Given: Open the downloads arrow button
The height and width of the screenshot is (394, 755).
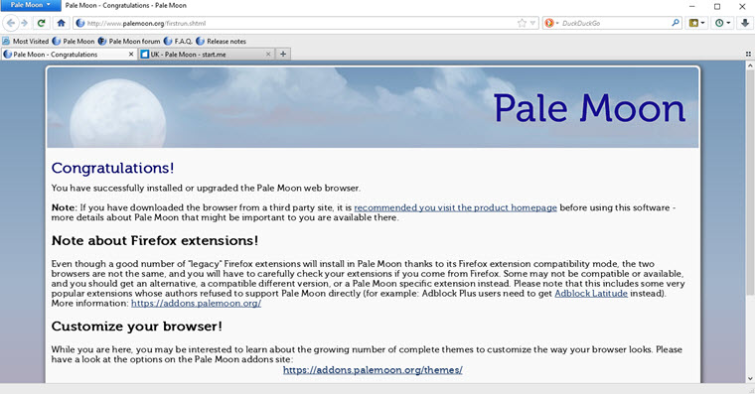Looking at the screenshot, I should [x=744, y=23].
